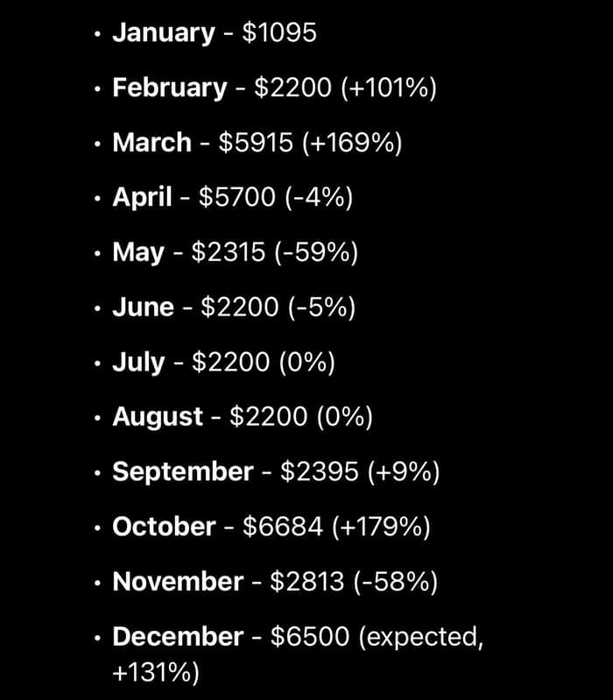The height and width of the screenshot is (700, 613).
Task: Click the bold July label
Action: [138, 363]
